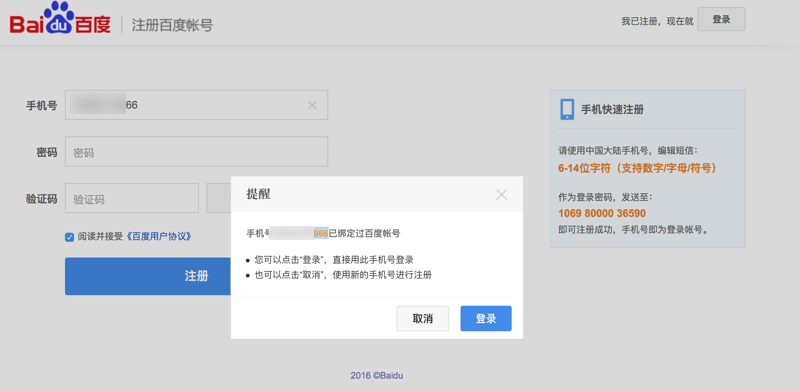The height and width of the screenshot is (391, 800).
Task: Click the blue 登录 button in the dialog
Action: [x=486, y=319]
